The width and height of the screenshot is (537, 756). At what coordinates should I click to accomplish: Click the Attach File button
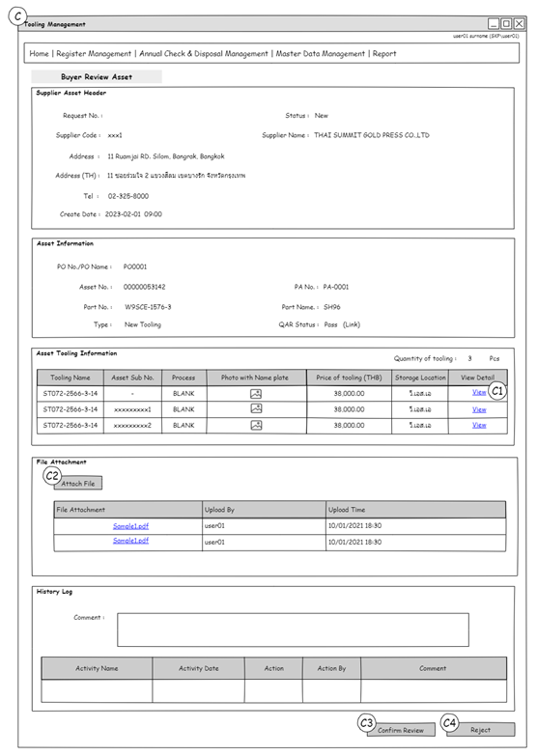point(78,483)
